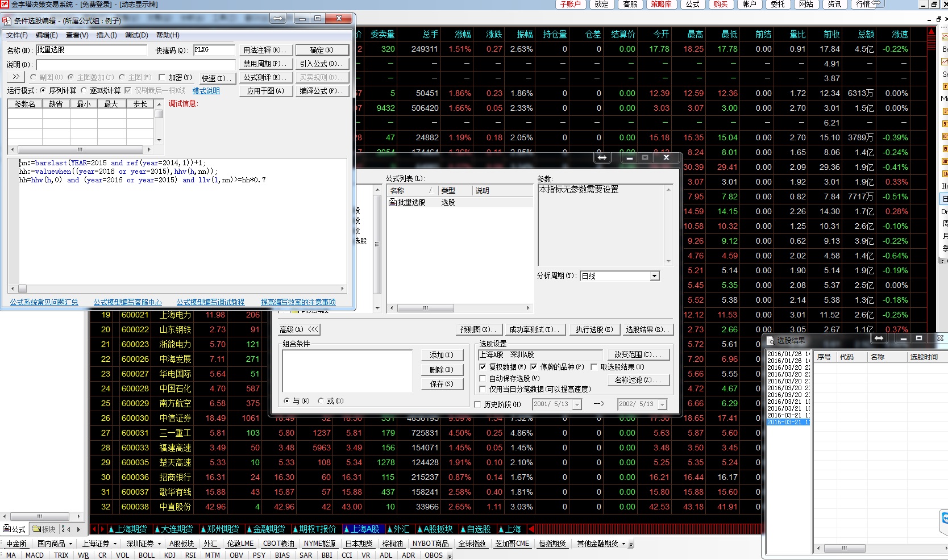Click the 策略库 button in the top toolbar
The width and height of the screenshot is (948, 560).
tap(661, 4)
